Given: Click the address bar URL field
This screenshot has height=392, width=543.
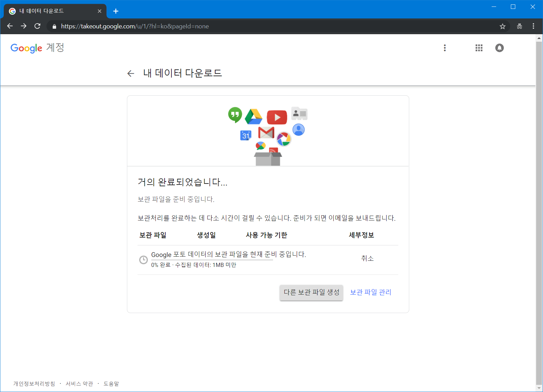Looking at the screenshot, I should click(274, 26).
